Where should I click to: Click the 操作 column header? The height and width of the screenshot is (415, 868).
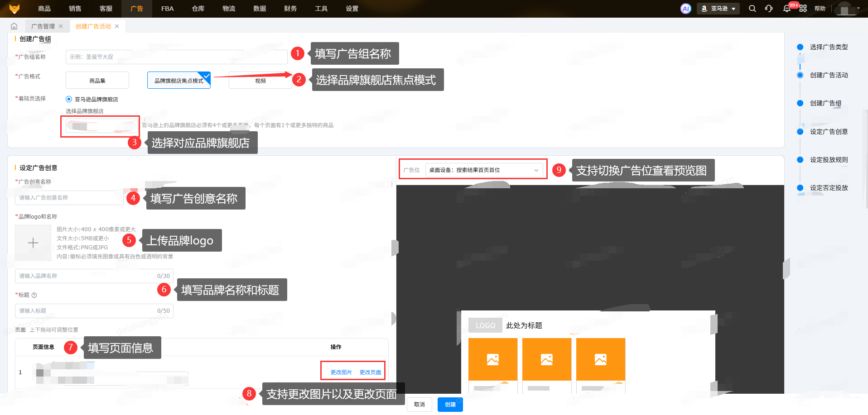pyautogui.click(x=336, y=347)
